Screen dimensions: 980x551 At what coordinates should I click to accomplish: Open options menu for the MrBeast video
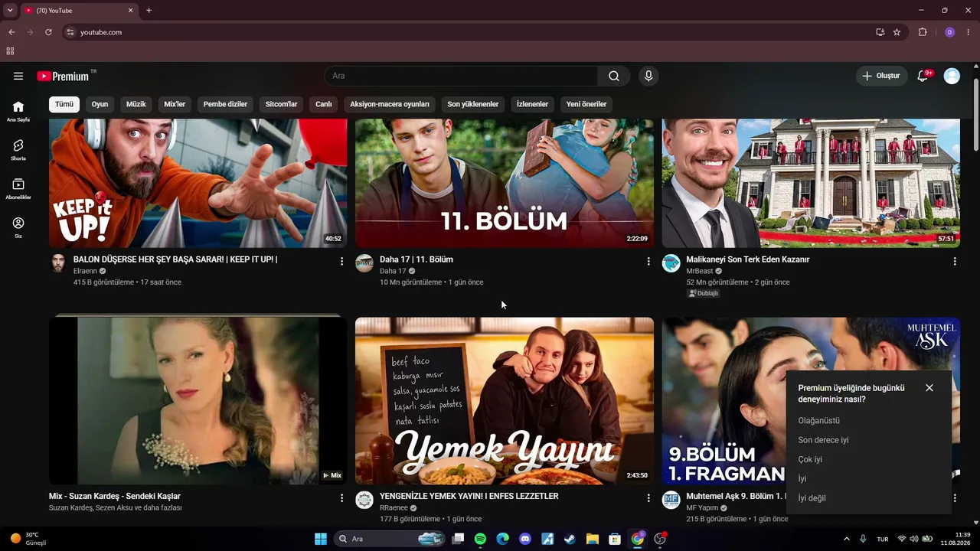pyautogui.click(x=955, y=262)
